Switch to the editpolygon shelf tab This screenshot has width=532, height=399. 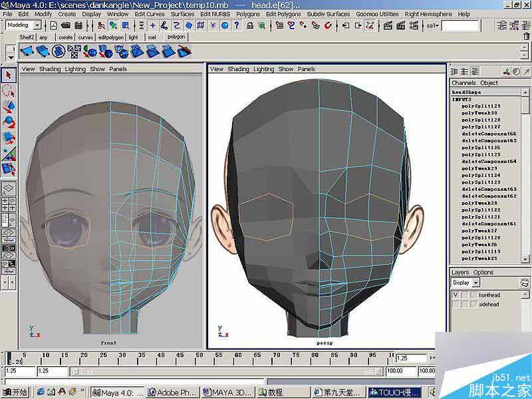[x=110, y=37]
